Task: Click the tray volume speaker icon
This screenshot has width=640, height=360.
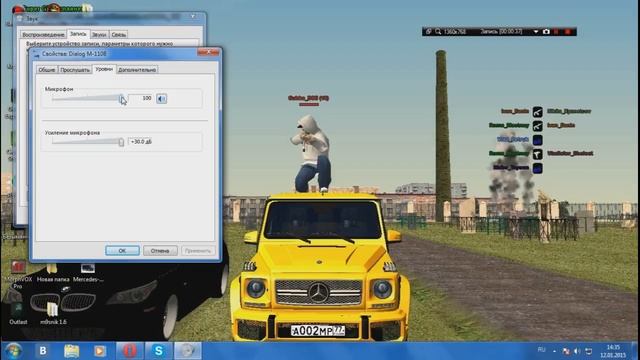Action: pyautogui.click(x=577, y=351)
